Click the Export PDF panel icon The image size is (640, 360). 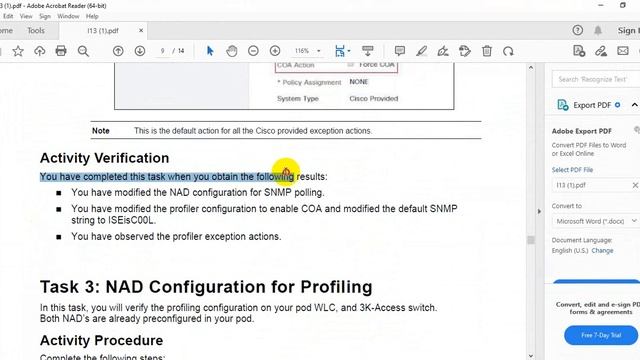[x=563, y=105]
